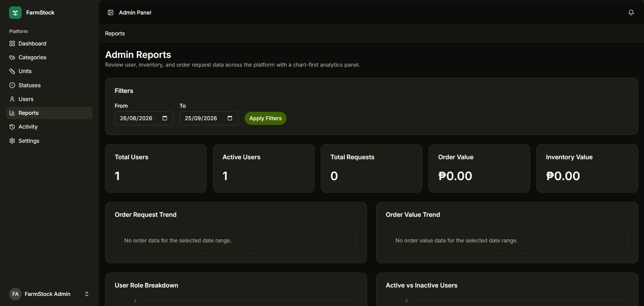644x306 pixels.
Task: Click the Activity history icon
Action: tap(12, 127)
